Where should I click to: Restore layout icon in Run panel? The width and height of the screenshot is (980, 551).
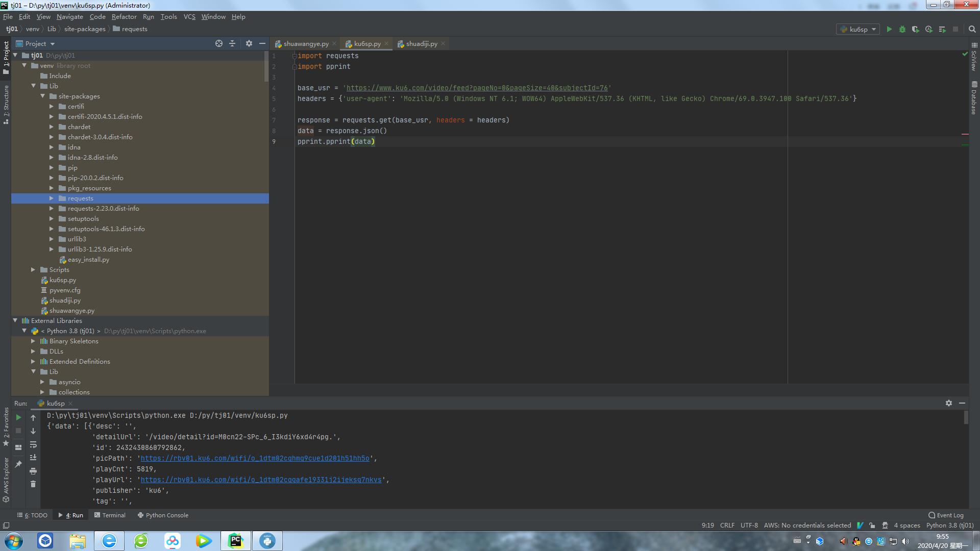click(18, 447)
